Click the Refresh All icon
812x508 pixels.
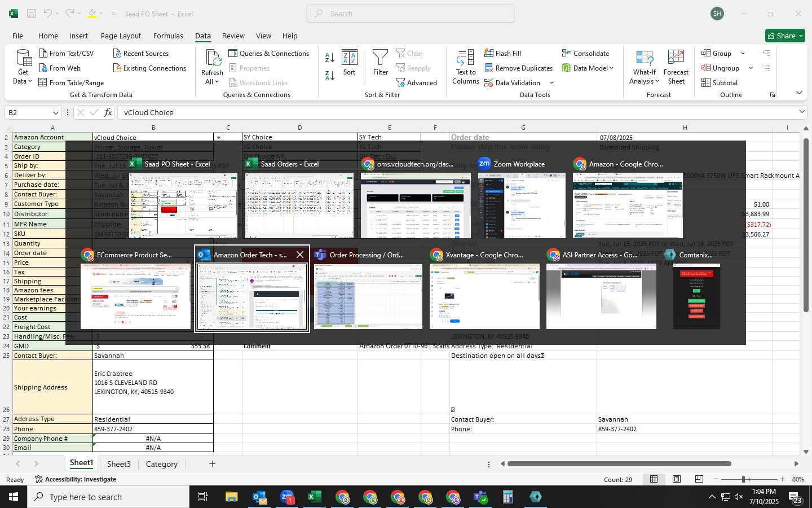pyautogui.click(x=213, y=59)
